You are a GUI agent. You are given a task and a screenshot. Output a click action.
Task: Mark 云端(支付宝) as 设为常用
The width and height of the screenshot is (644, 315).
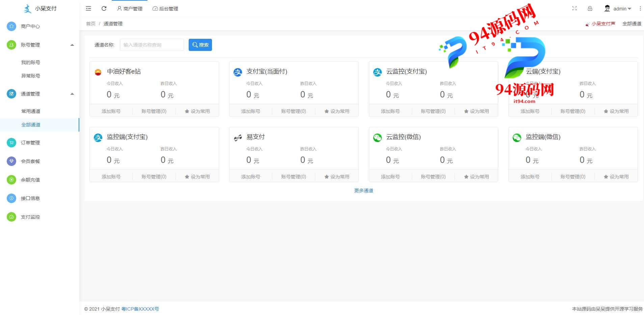click(x=616, y=111)
